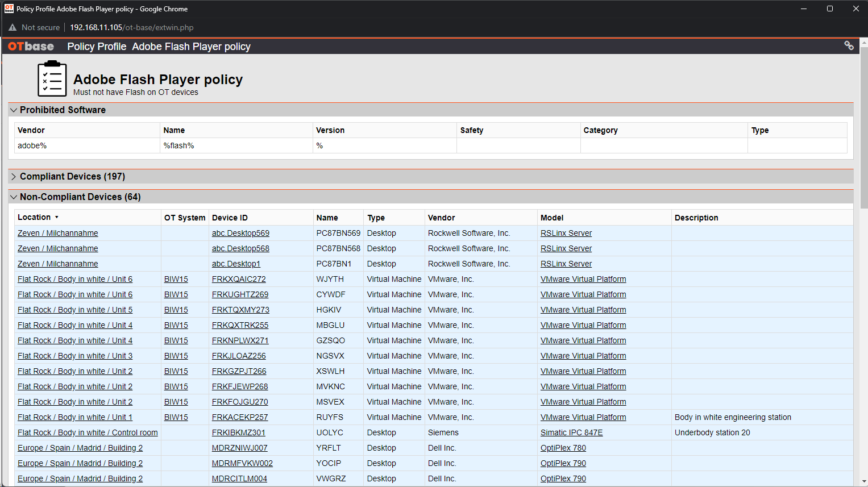Click the page vertical scrollbar
The height and width of the screenshot is (487, 868).
[x=864, y=128]
